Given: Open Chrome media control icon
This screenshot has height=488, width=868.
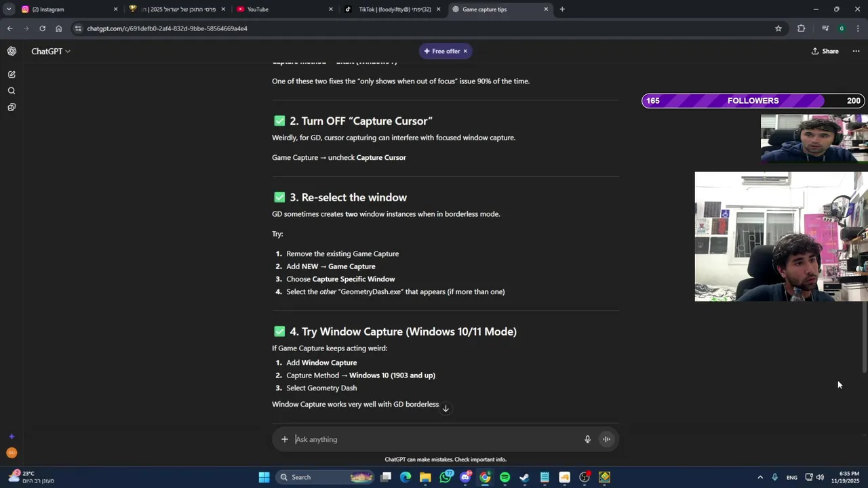Looking at the screenshot, I should point(825,28).
